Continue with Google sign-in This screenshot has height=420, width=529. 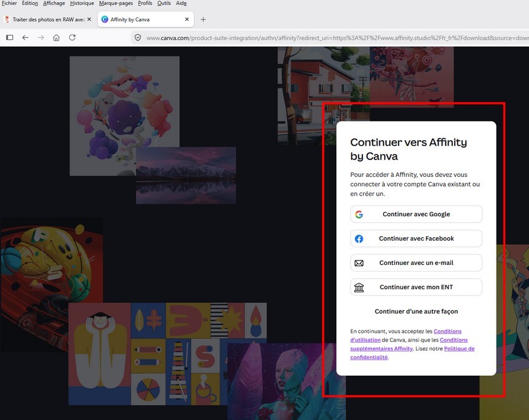416,214
